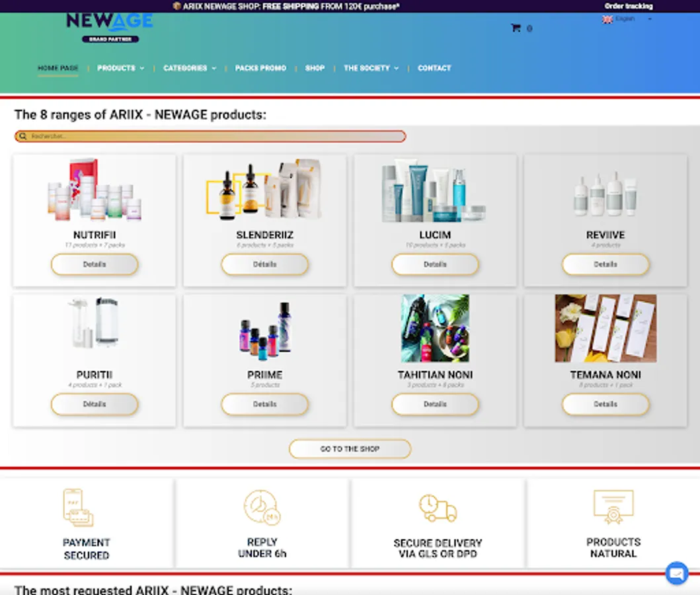Click Details button for NUTRIFII
The width and height of the screenshot is (700, 595).
click(x=95, y=264)
